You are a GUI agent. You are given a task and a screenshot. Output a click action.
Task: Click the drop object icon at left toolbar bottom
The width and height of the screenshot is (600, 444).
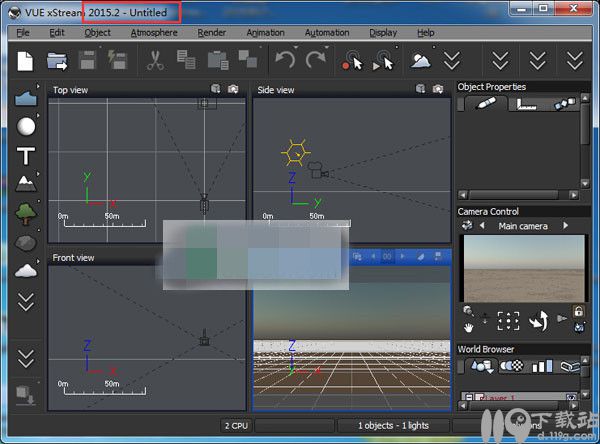coord(25,395)
